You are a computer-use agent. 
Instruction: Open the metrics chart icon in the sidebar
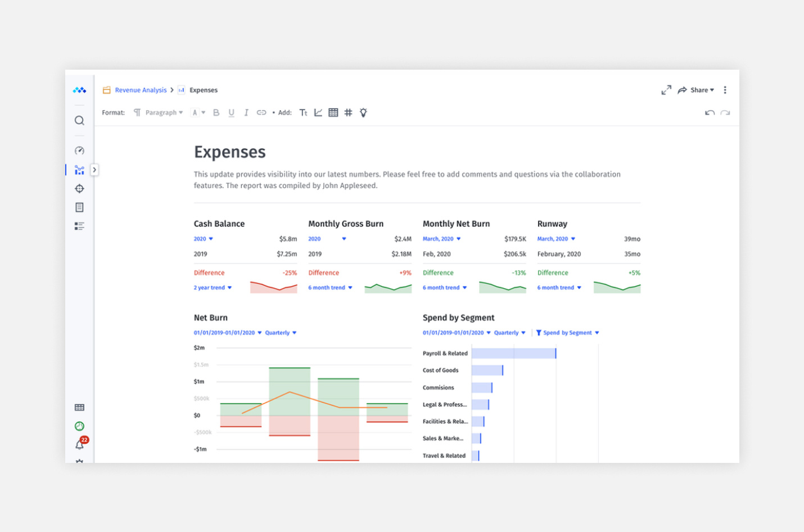point(79,170)
